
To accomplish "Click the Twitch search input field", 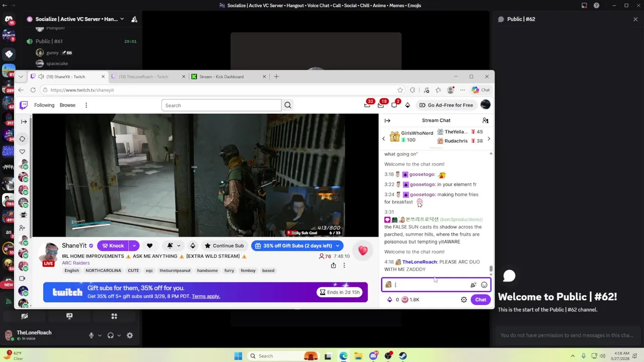I will pos(221,105).
